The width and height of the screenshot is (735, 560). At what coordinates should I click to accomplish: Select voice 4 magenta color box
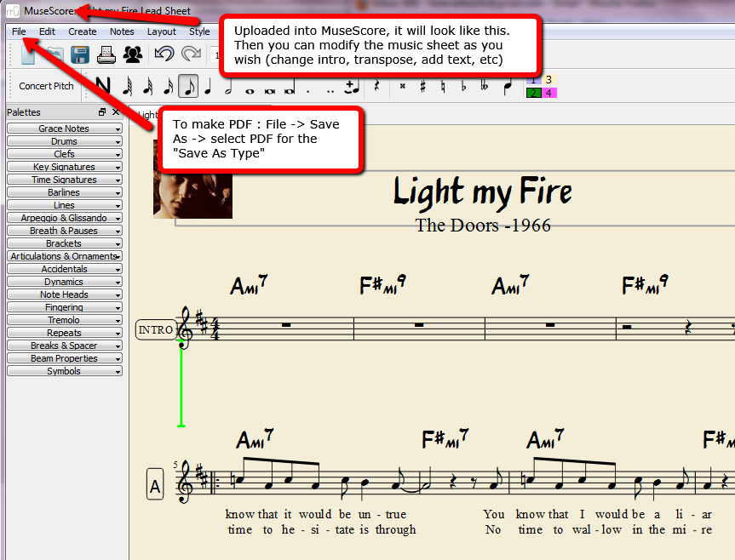(x=549, y=93)
